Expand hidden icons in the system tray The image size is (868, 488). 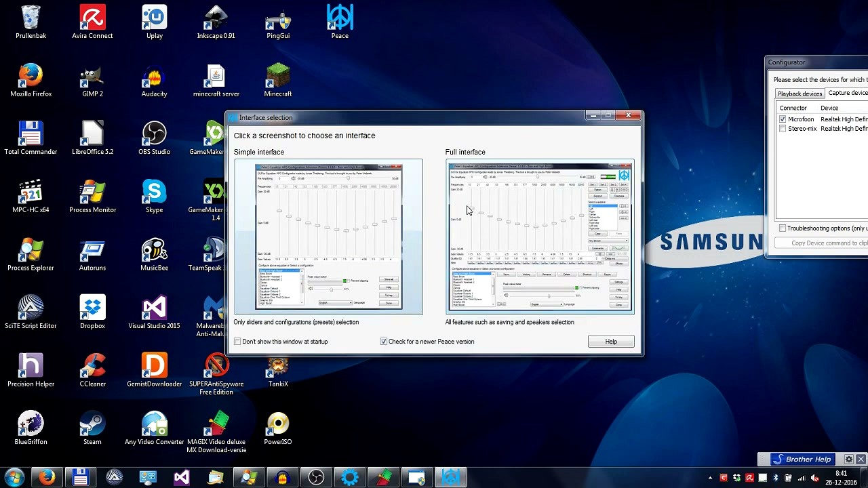[x=709, y=478]
